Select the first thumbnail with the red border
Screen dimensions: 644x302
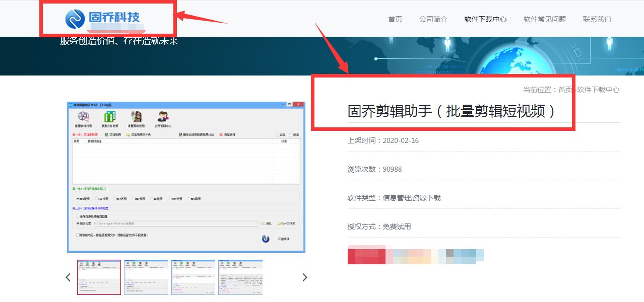[x=99, y=277]
